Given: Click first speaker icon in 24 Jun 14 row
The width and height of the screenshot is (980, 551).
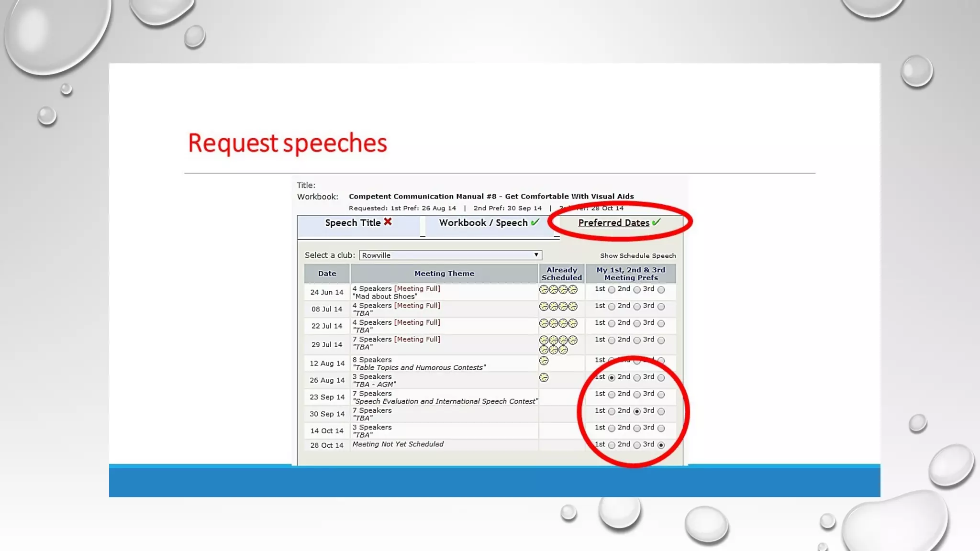Looking at the screenshot, I should [x=544, y=290].
